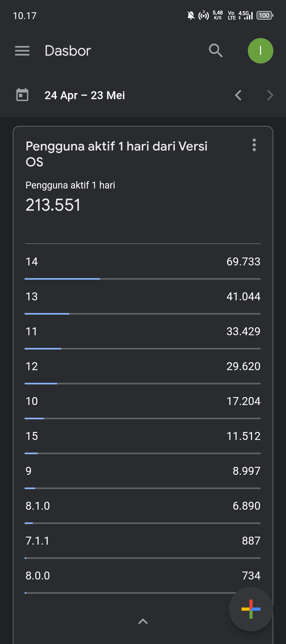Screen dimensions: 286x644
Task: Tap the muted notification bell status icon
Action: (x=191, y=15)
